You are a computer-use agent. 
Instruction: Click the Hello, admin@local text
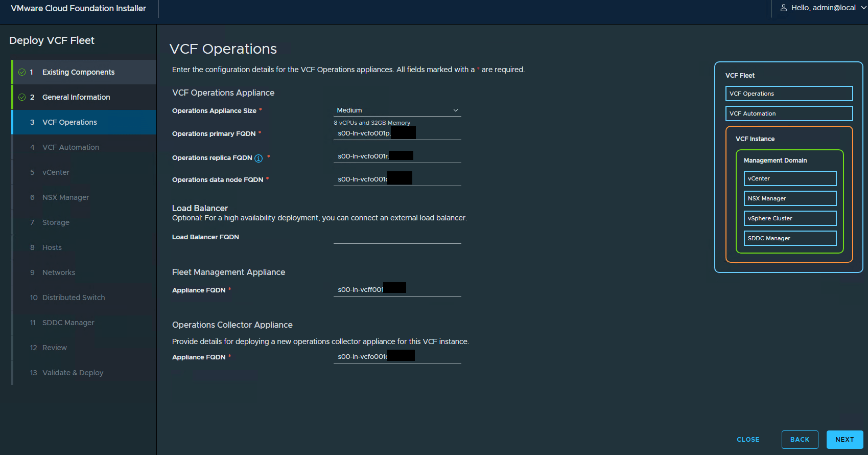824,8
